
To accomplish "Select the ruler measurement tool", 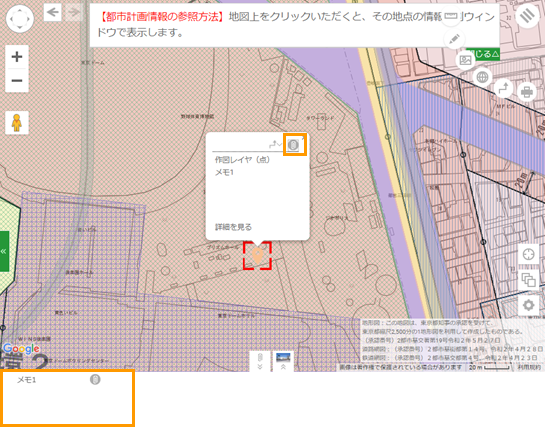I will 451,16.
